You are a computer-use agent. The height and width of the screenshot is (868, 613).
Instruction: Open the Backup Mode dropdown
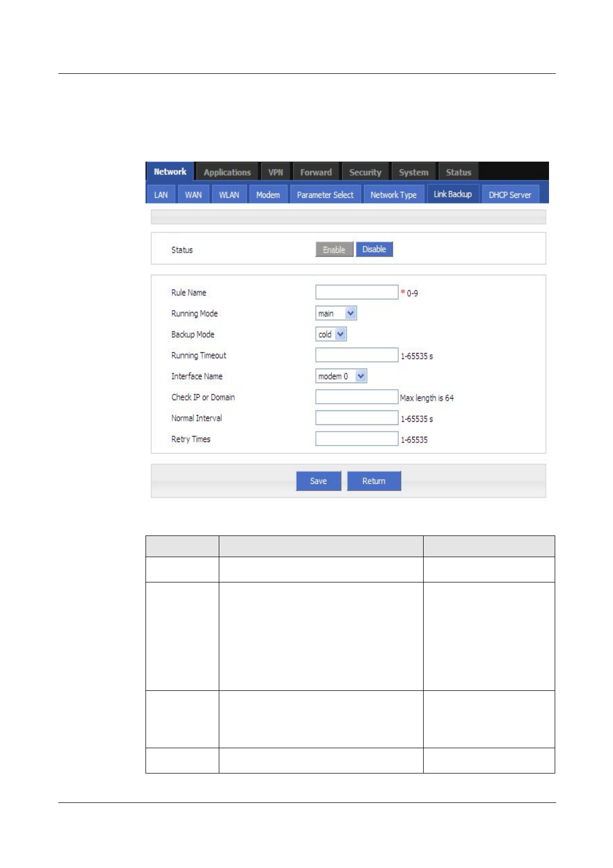point(331,334)
